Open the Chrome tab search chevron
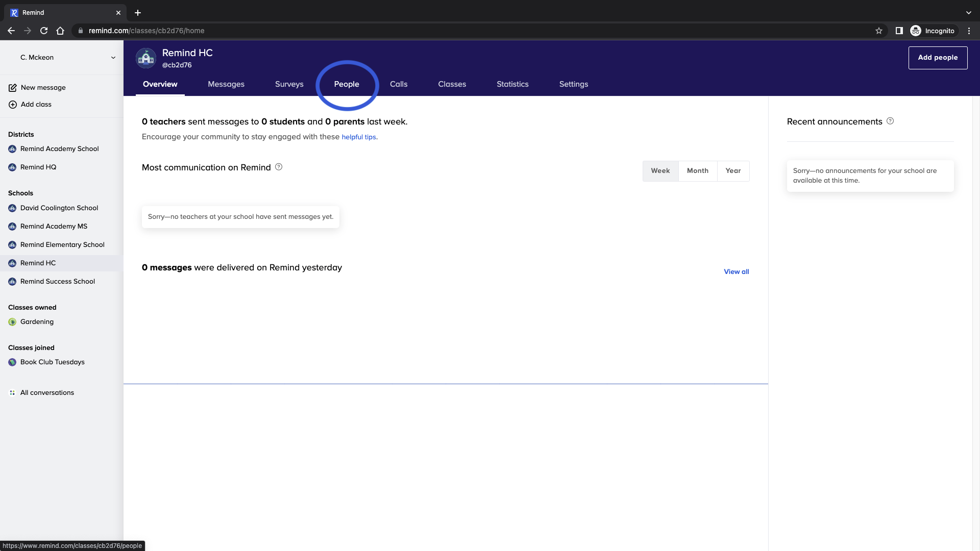 pos(968,12)
